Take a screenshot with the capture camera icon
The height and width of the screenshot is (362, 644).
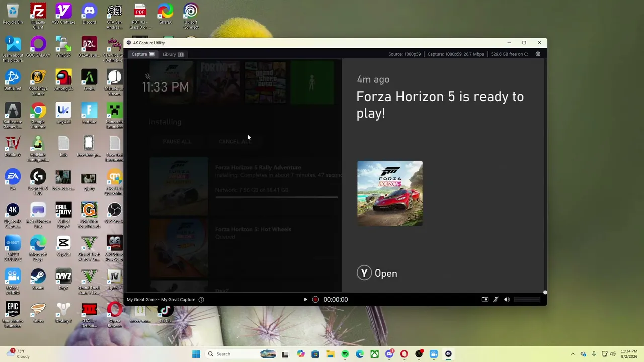(485, 300)
